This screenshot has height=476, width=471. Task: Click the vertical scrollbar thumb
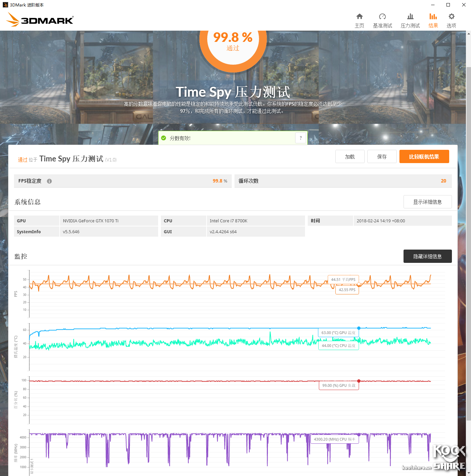469,243
